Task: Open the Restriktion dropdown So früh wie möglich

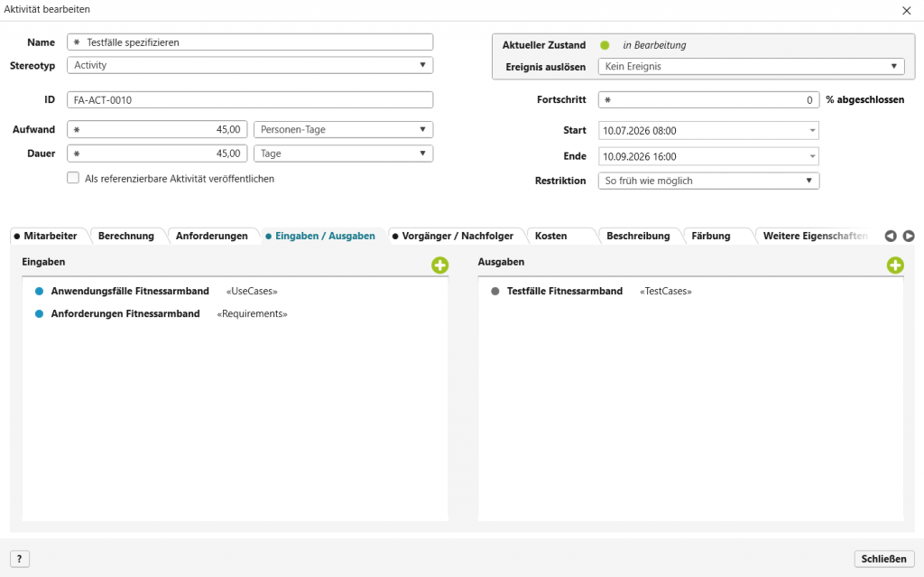Action: [708, 181]
